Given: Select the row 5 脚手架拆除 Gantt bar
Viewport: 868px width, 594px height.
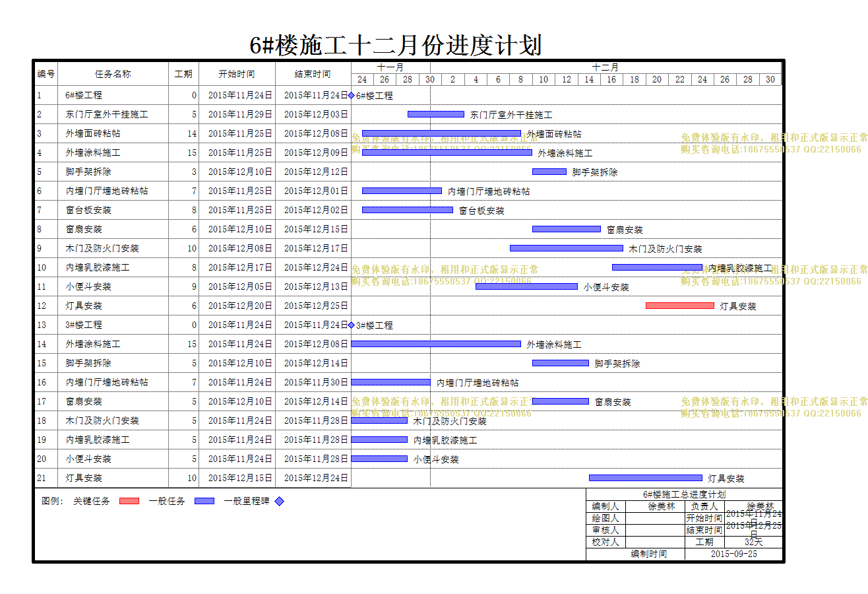Looking at the screenshot, I should (x=549, y=172).
